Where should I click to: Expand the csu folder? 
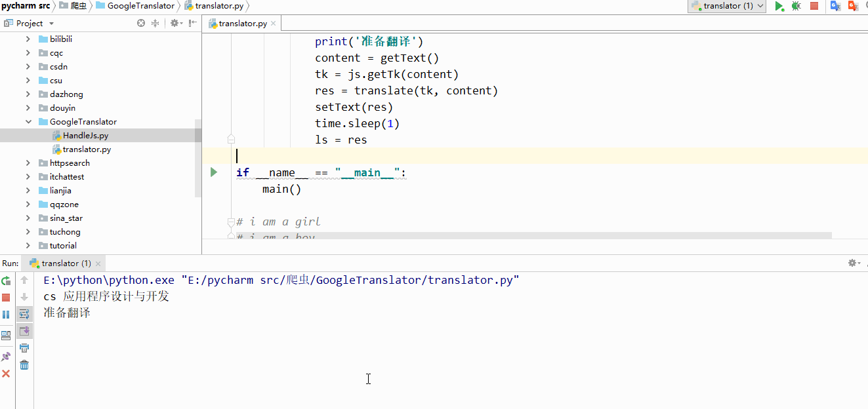[28, 81]
